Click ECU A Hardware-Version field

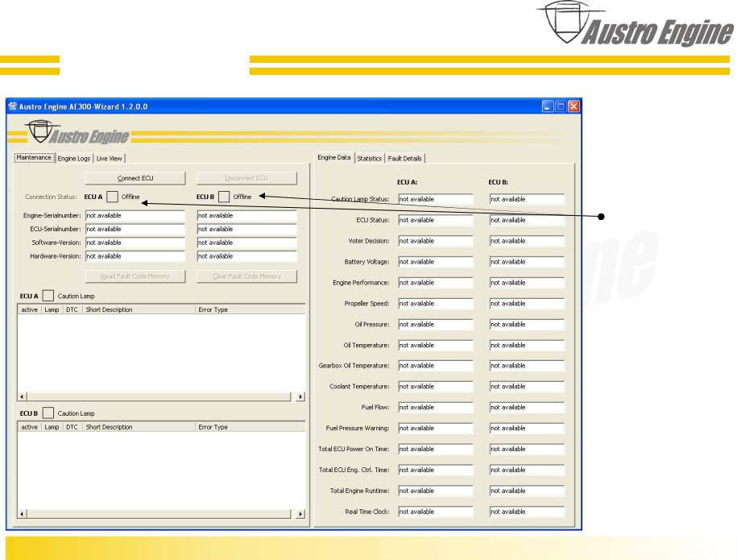tap(135, 256)
